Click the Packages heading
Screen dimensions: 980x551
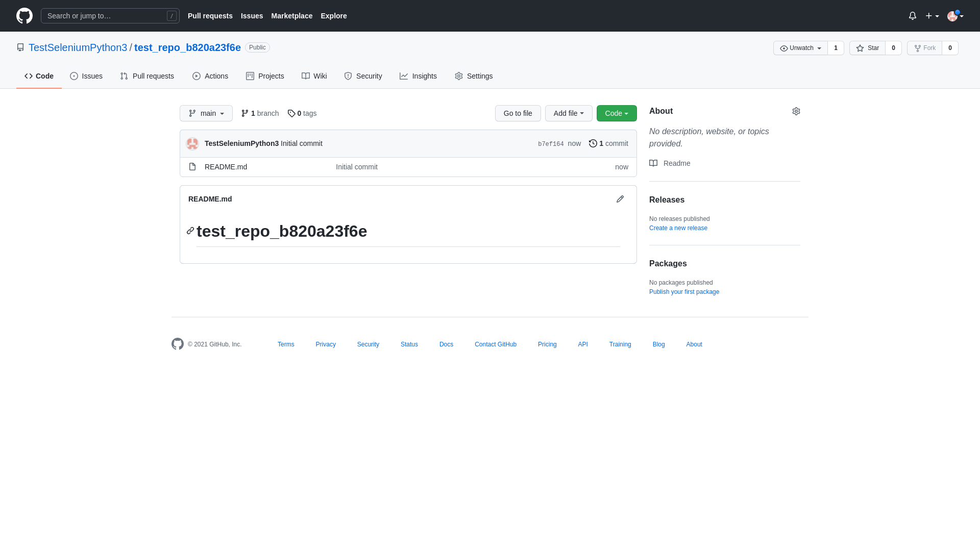coord(668,264)
